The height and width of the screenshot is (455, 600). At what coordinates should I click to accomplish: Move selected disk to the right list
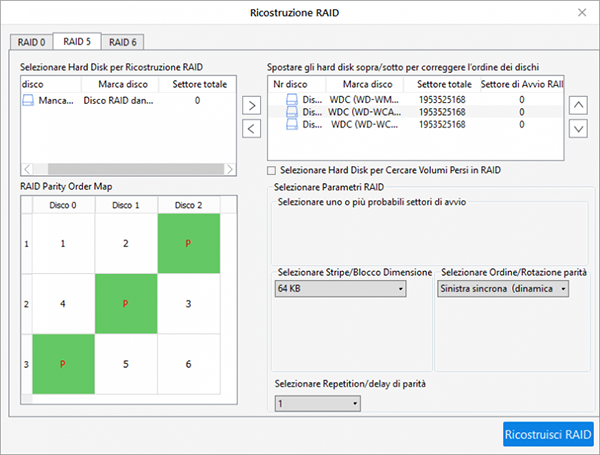pos(251,105)
